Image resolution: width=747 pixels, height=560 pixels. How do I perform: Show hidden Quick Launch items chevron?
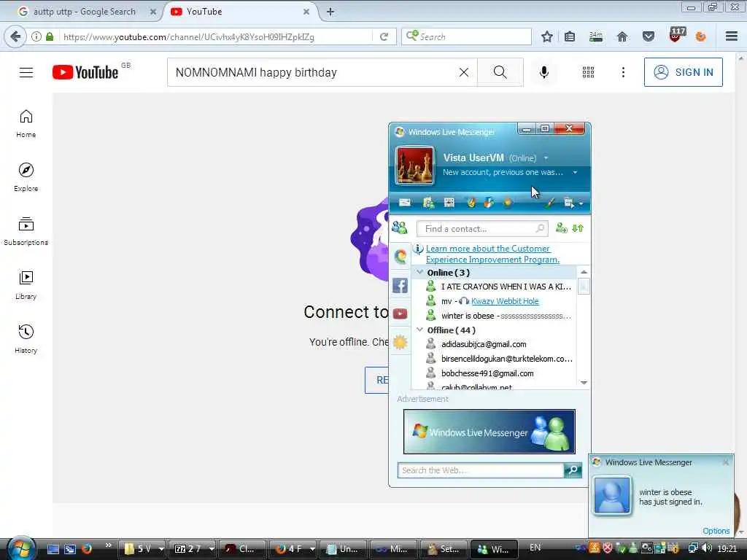[108, 545]
